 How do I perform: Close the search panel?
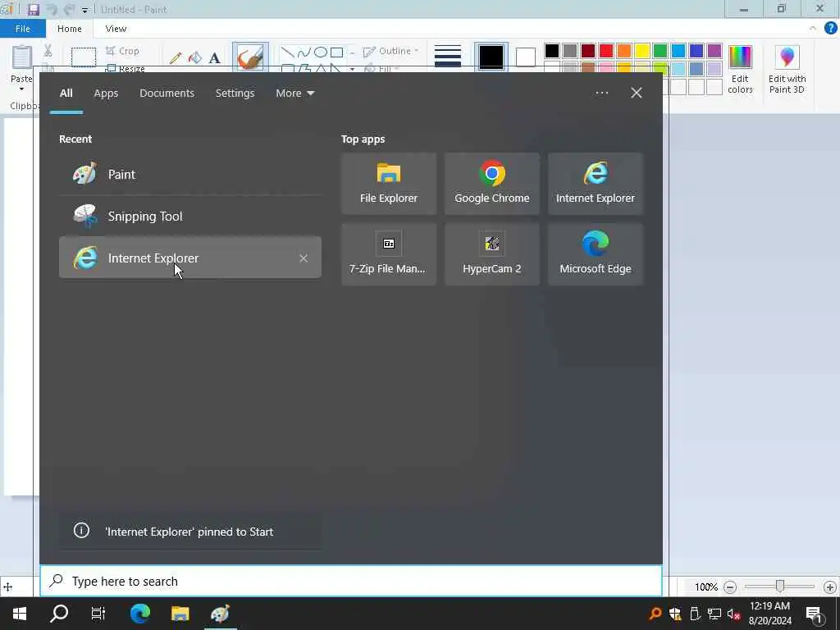636,93
